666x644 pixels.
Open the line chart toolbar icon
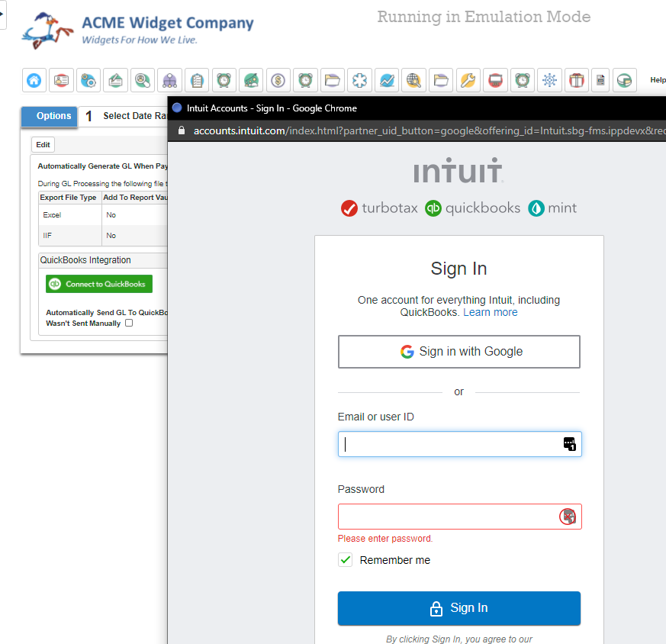(x=387, y=80)
